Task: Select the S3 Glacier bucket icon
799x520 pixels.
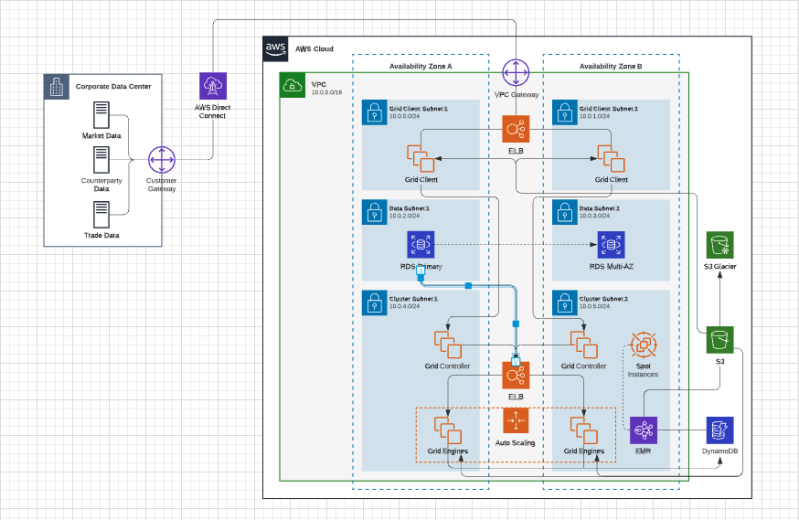Action: pos(720,245)
